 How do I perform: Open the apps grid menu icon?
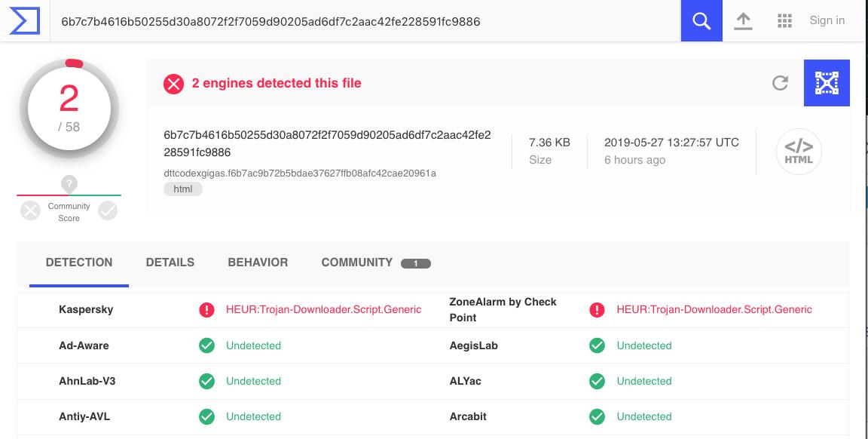[x=784, y=21]
